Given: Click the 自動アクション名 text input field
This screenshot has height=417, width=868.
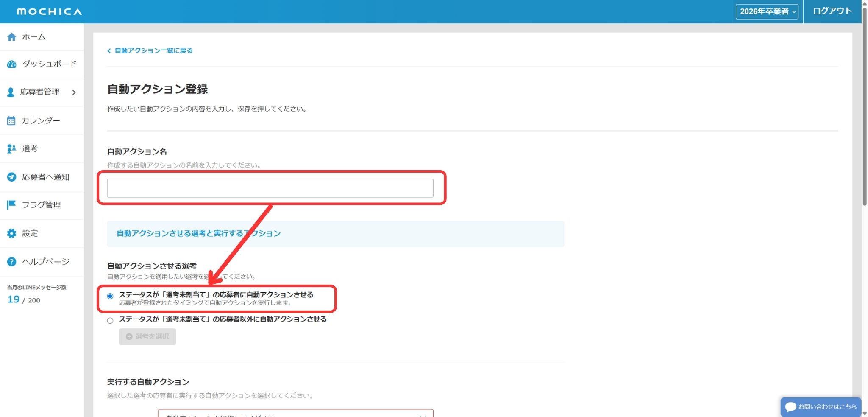Looking at the screenshot, I should pos(270,188).
